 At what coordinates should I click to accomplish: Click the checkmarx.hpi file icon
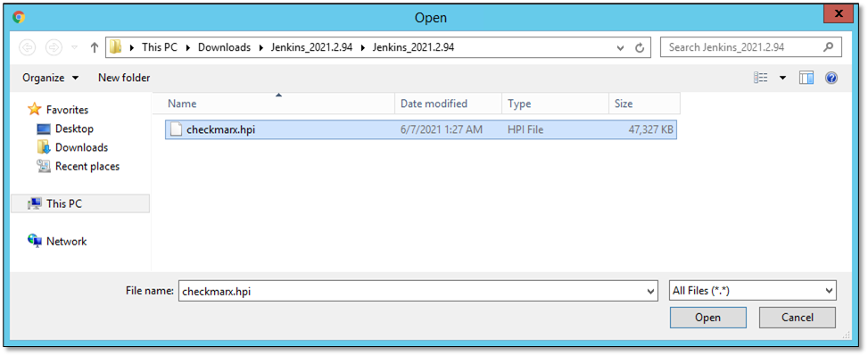pos(176,130)
